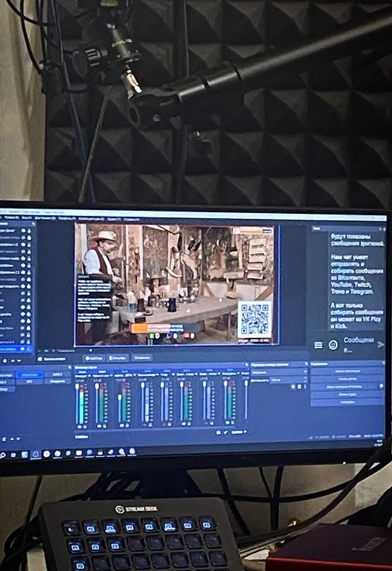Open the Сервис menu
Image resolution: width=392 pixels, height=571 pixels.
114,219
